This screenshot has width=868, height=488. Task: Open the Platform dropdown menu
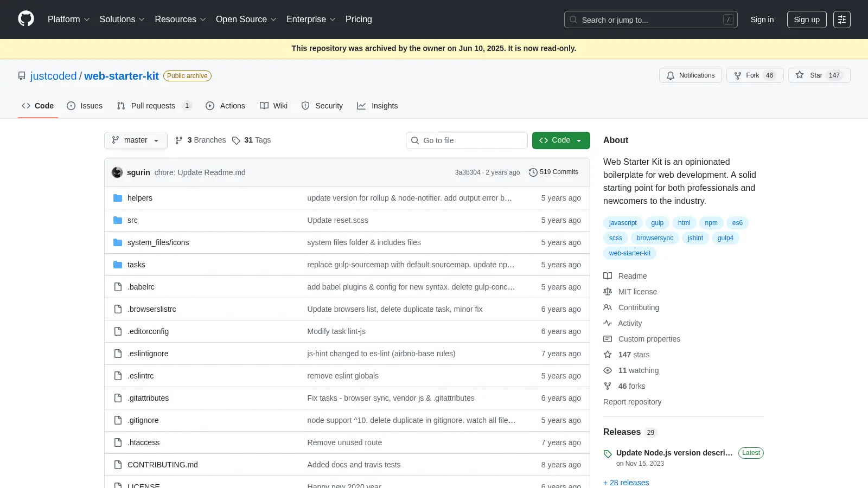coord(68,19)
